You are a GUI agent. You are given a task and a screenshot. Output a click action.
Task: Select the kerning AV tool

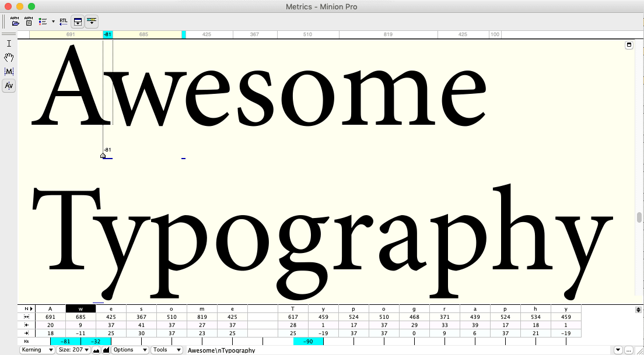click(9, 86)
